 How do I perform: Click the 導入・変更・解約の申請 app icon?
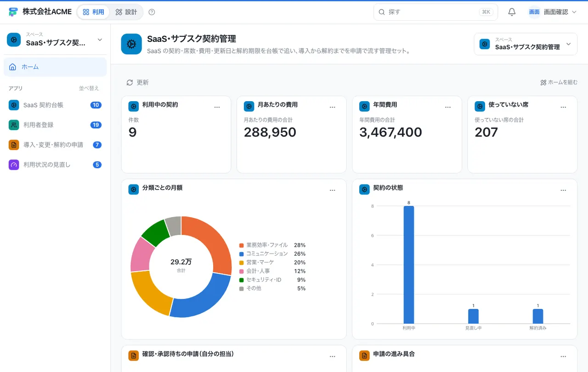coord(14,145)
